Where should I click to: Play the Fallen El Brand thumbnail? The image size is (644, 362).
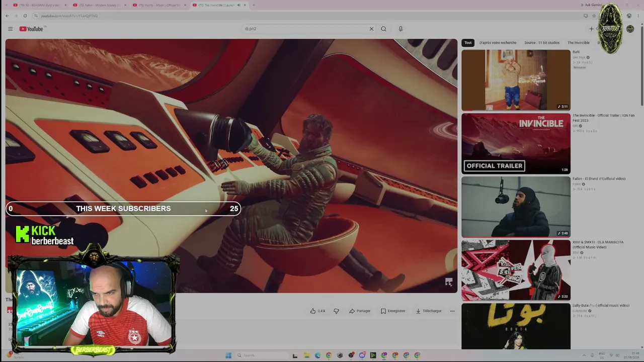tap(516, 207)
